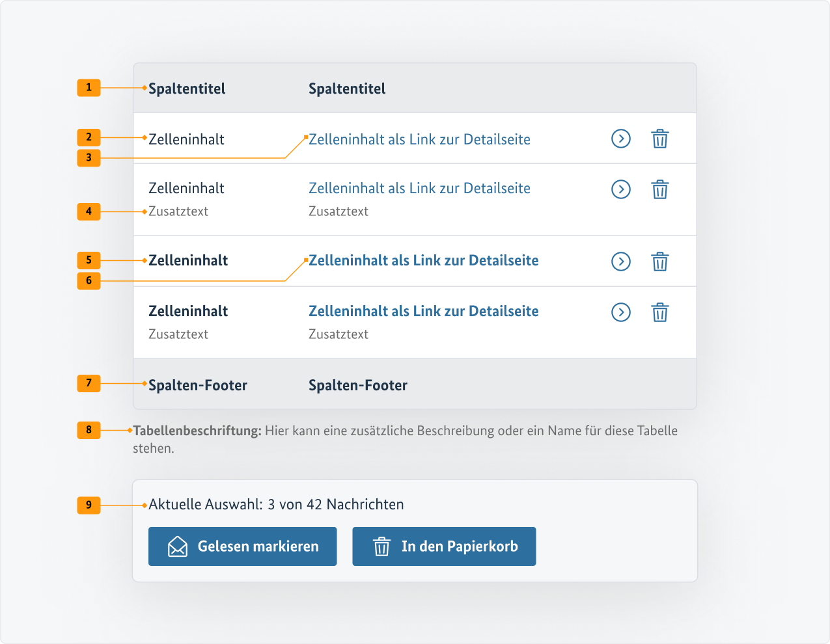Click the In den Papierkorb button
Image resolution: width=830 pixels, height=644 pixels.
[x=444, y=546]
